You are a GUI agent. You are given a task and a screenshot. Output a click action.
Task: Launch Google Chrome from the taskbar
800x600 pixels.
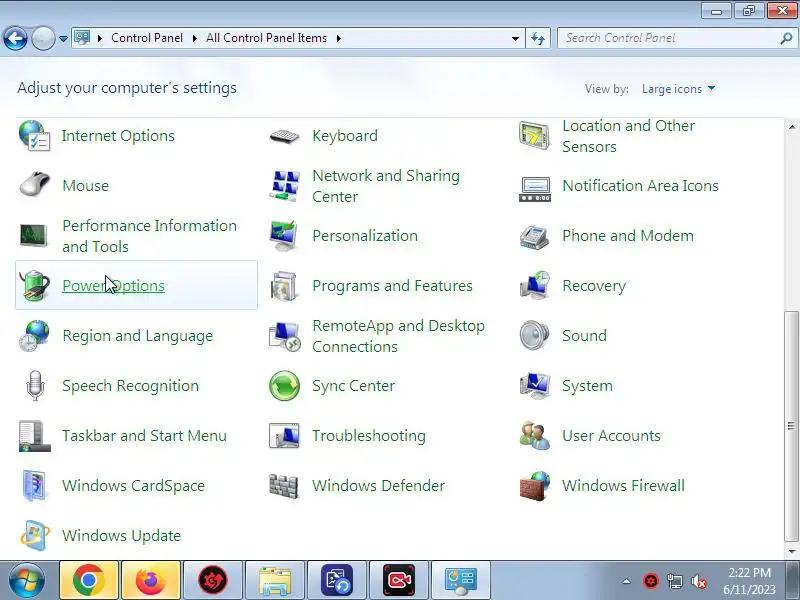coord(89,581)
